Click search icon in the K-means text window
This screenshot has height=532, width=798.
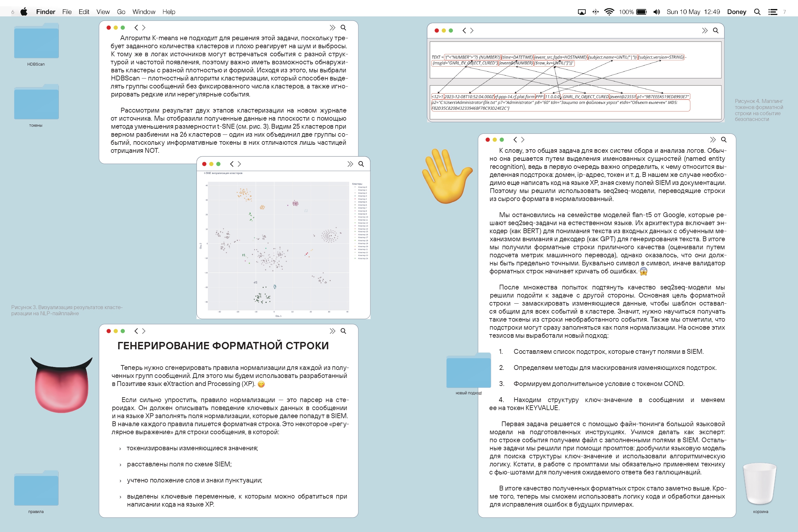[344, 27]
